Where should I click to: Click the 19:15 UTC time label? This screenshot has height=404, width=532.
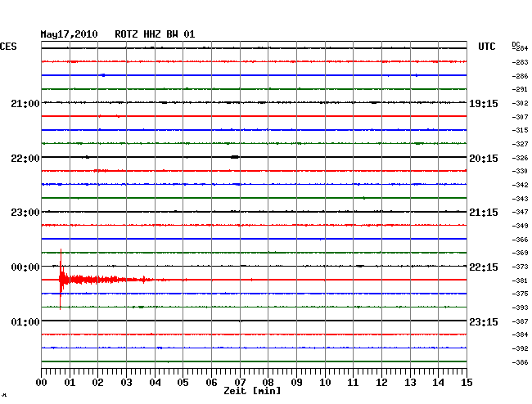pyautogui.click(x=484, y=103)
